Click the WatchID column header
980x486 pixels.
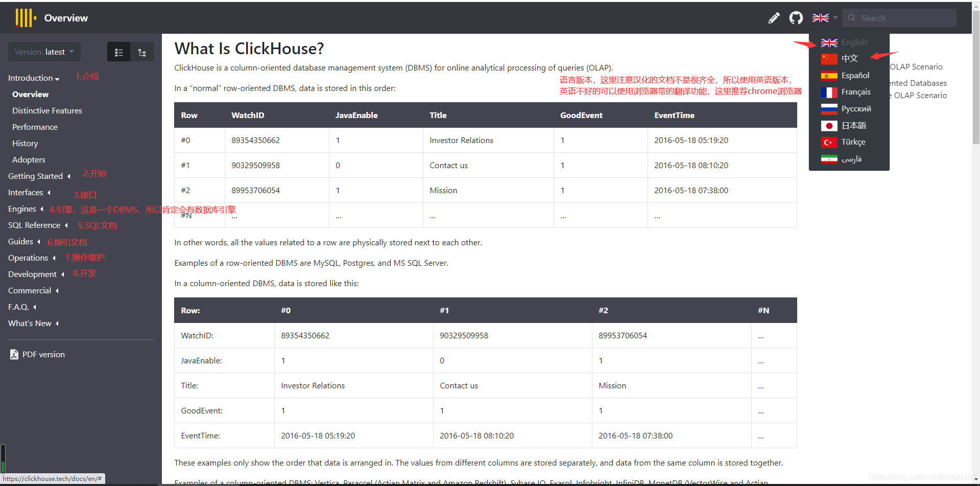(248, 115)
